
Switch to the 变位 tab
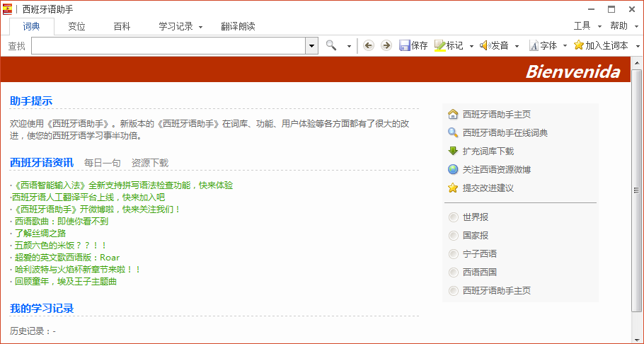coord(76,26)
